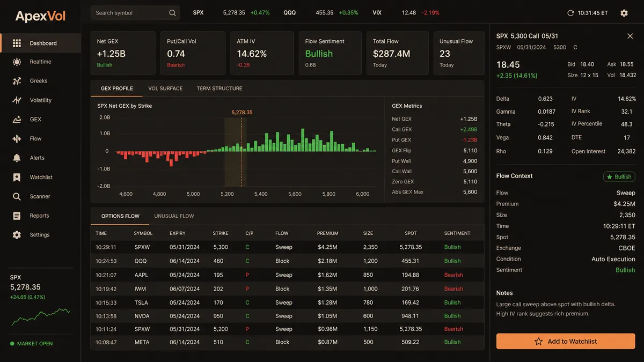Viewport: 644px width, 362px height.
Task: Select the TSLA flow row
Action: click(x=287, y=302)
